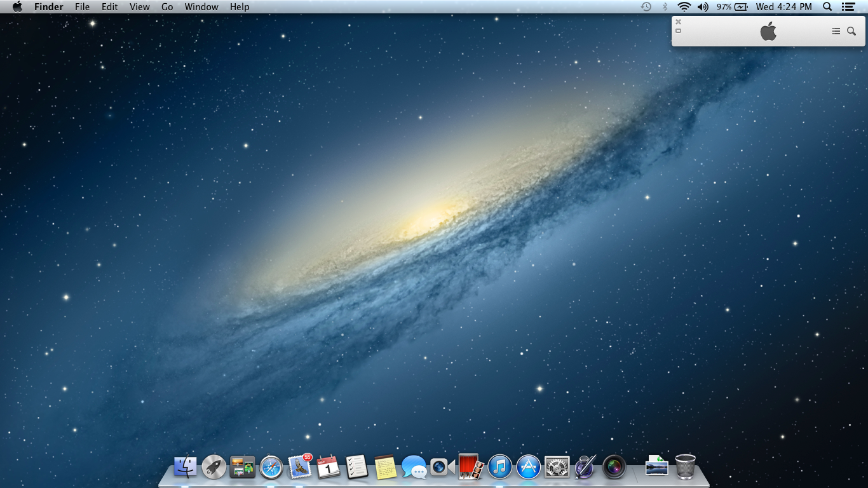Open Spotlight search in menu bar
This screenshot has height=488, width=868.
[x=827, y=7]
